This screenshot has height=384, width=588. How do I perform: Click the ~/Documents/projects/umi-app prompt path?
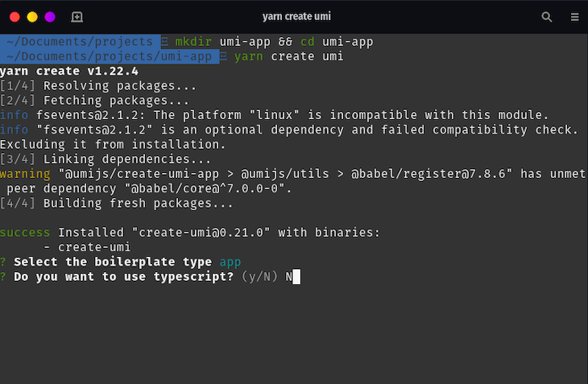click(110, 56)
